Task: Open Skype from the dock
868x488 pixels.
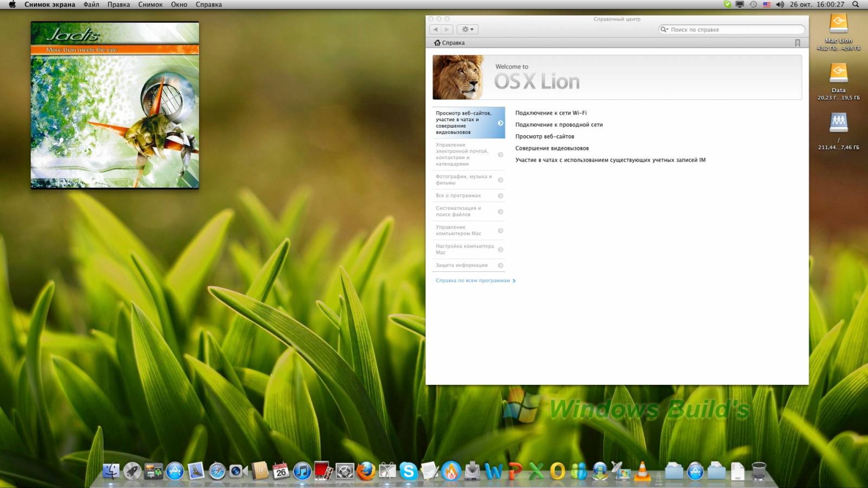Action: click(409, 471)
